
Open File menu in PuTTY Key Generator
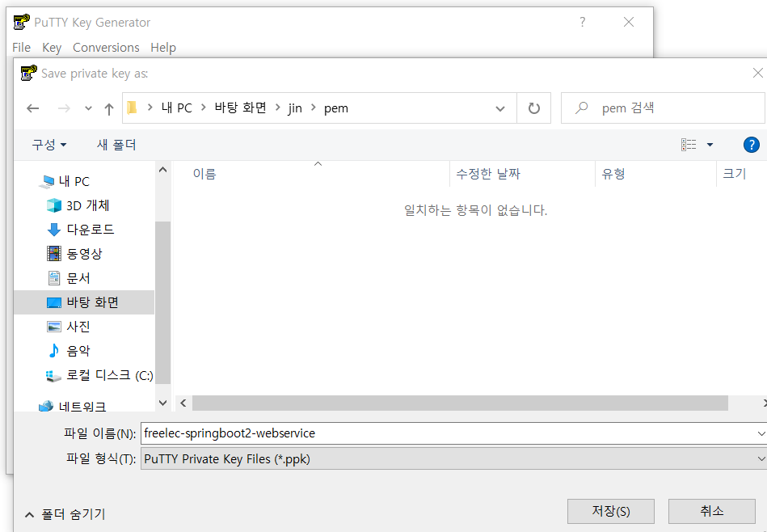(22, 48)
